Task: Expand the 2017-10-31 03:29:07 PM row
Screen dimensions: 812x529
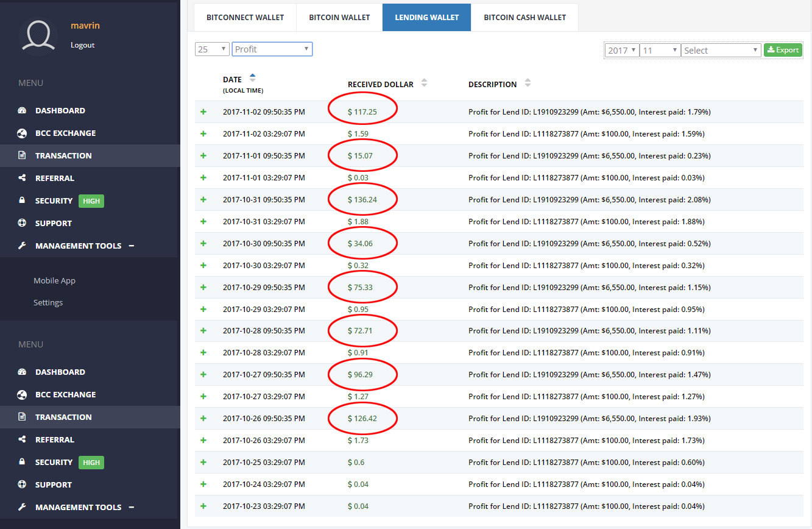Action: coord(203,222)
